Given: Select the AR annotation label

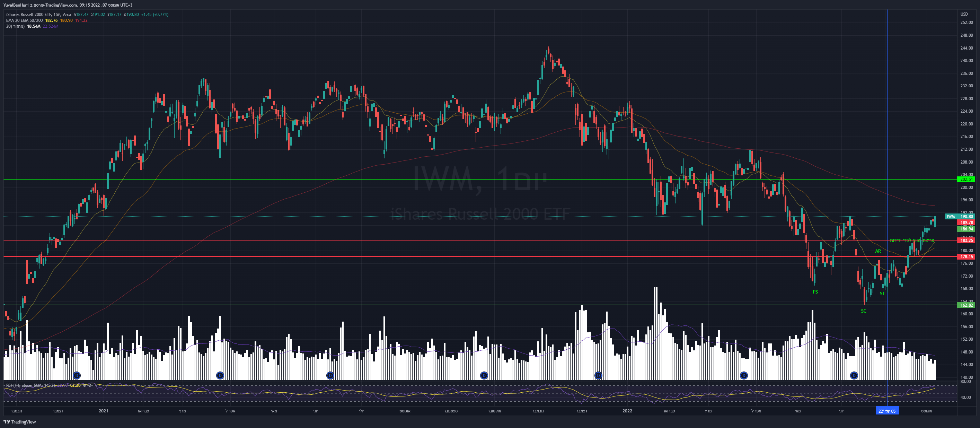Looking at the screenshot, I should point(878,251).
